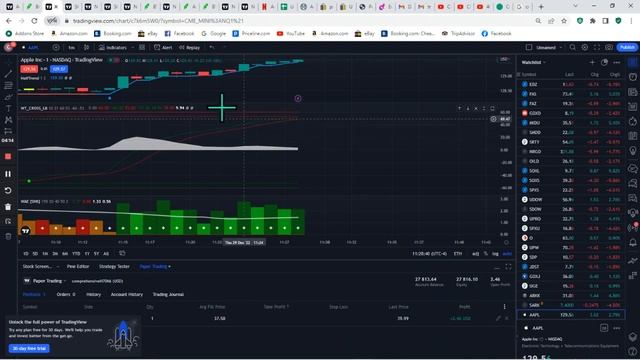Click the 30-day free trial button
This screenshot has width=640, height=360.
pos(29,348)
